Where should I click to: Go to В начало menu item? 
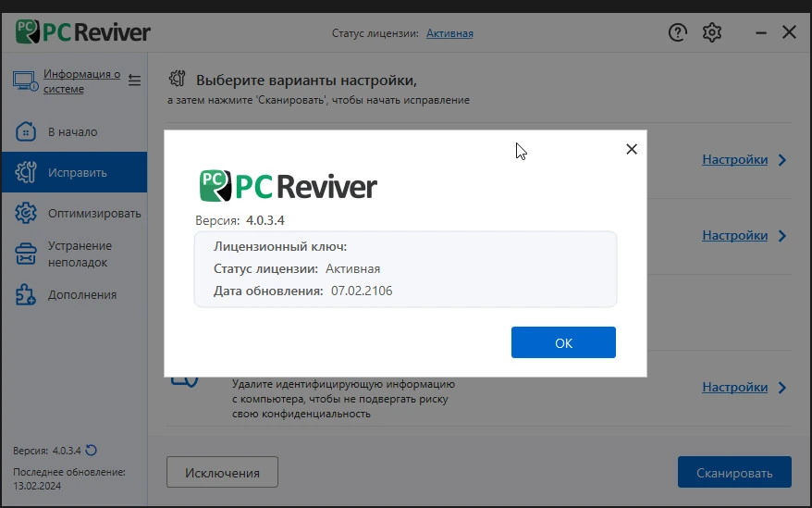coord(74,131)
